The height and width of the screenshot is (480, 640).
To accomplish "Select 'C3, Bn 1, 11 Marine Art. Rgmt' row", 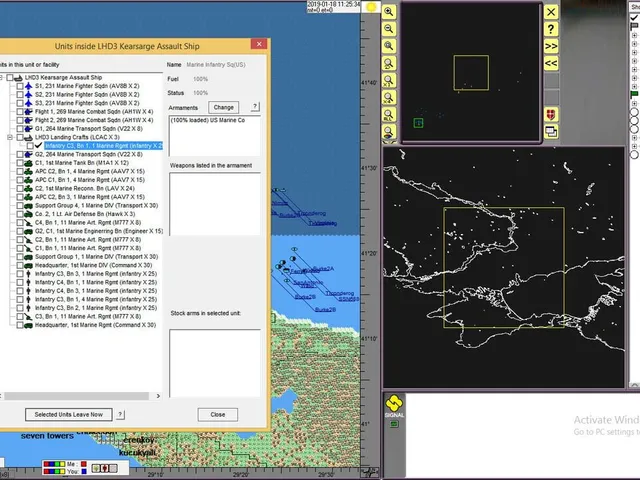I will [88, 317].
